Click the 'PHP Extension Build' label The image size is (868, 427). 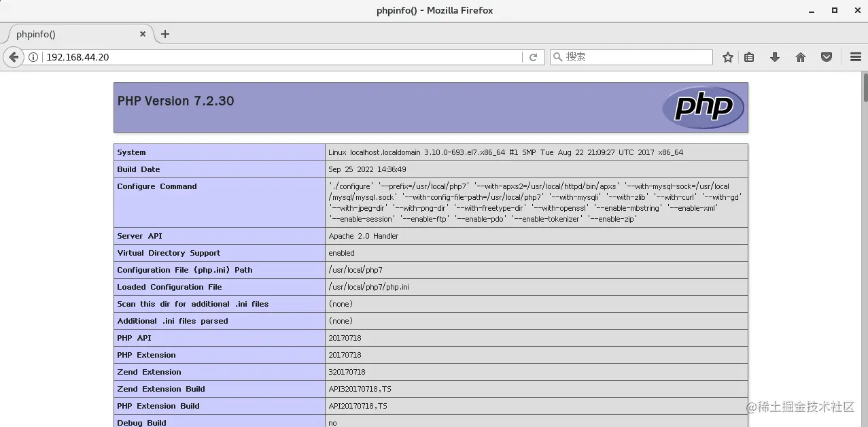[158, 406]
